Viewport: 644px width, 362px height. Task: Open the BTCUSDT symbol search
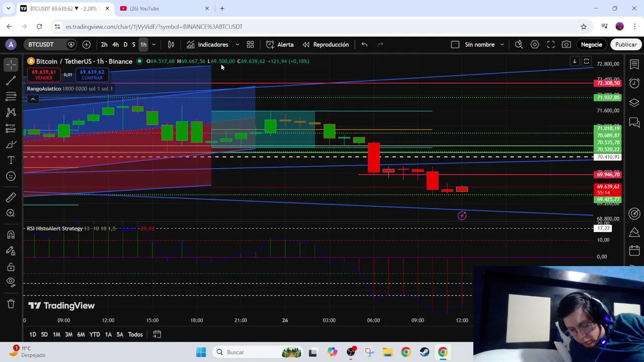click(x=41, y=45)
